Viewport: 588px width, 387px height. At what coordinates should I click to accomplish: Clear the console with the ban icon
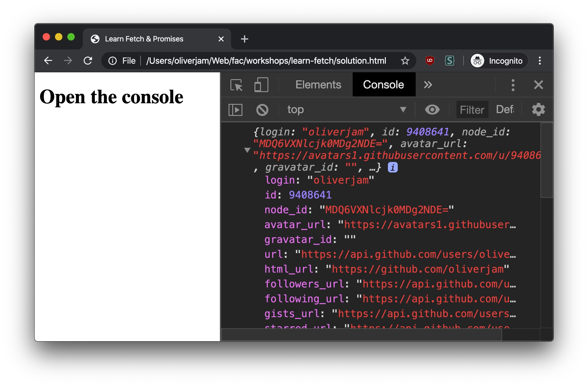(x=262, y=110)
